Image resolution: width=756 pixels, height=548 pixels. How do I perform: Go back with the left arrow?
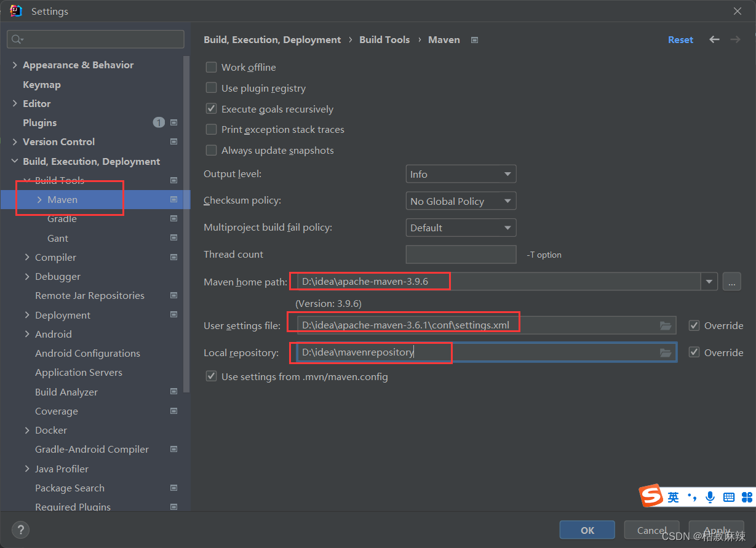click(x=714, y=39)
